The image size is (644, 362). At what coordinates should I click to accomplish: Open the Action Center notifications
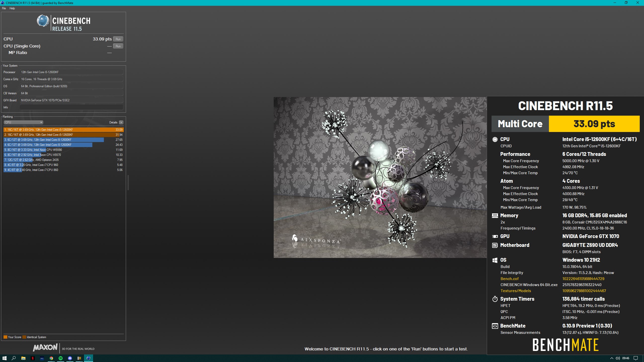coord(636,358)
